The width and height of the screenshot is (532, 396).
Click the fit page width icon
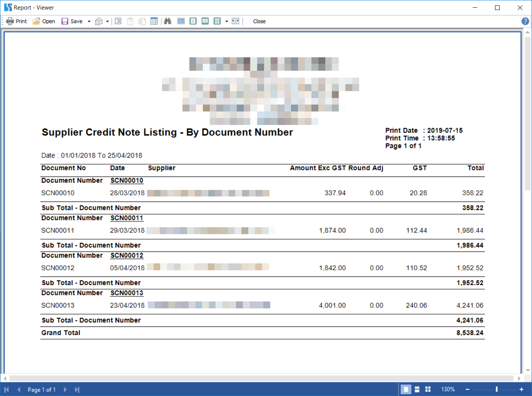coord(235,21)
